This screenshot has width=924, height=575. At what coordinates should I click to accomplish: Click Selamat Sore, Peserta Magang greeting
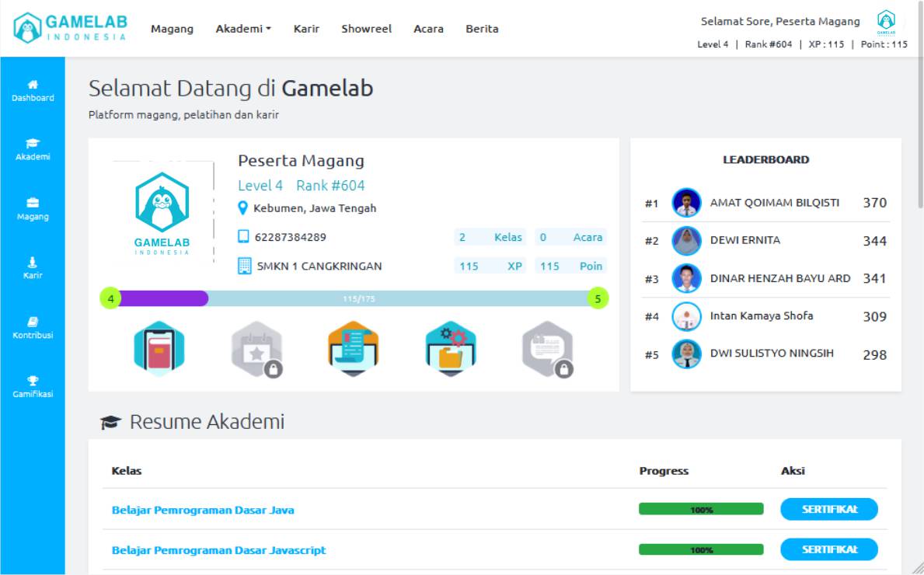(780, 22)
